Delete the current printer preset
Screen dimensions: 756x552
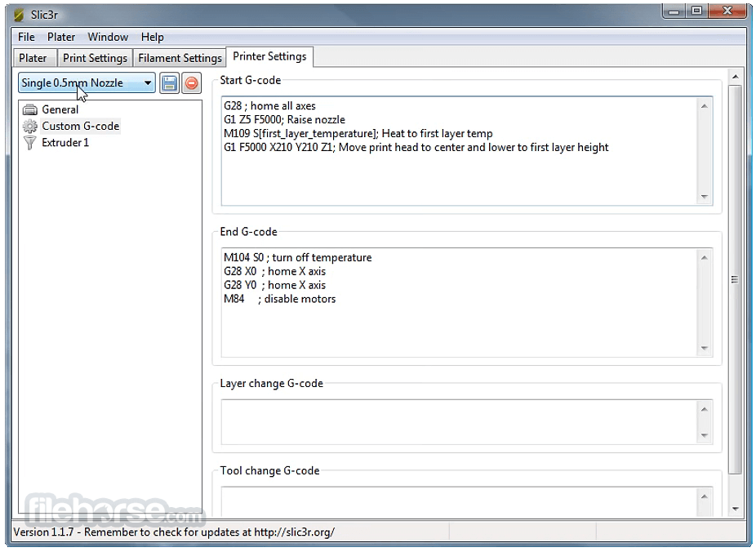[191, 83]
